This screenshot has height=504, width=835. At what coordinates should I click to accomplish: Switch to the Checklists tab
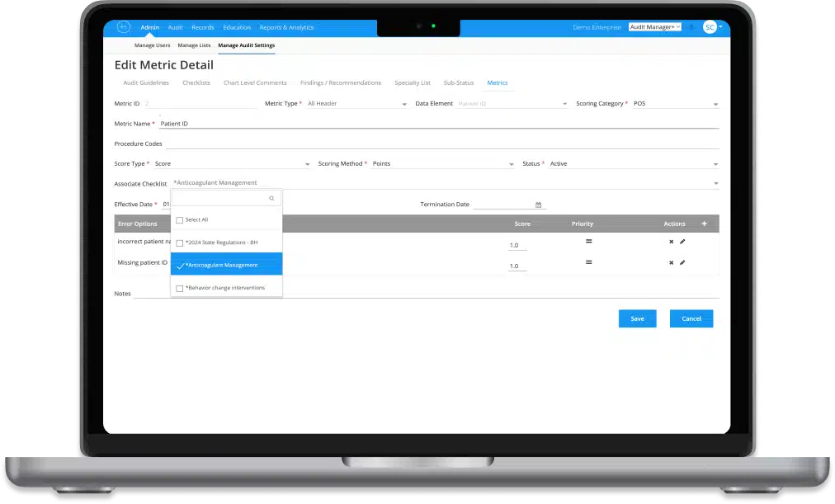pos(196,82)
